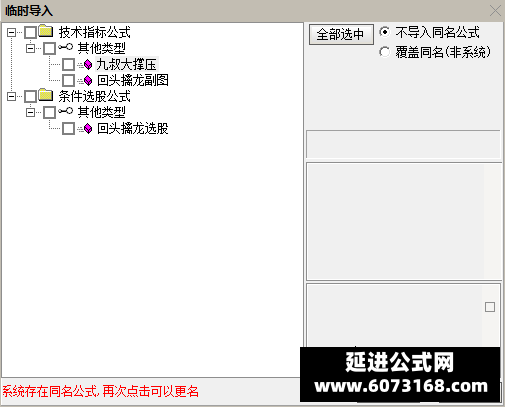Click the 条件选股公式 yellow folder icon

click(x=46, y=95)
